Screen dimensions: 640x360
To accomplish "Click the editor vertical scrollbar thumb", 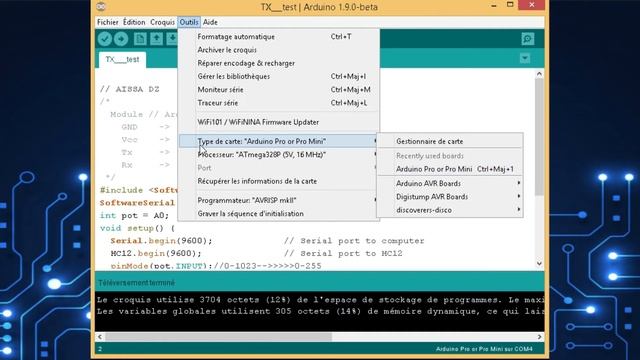I will (x=539, y=137).
